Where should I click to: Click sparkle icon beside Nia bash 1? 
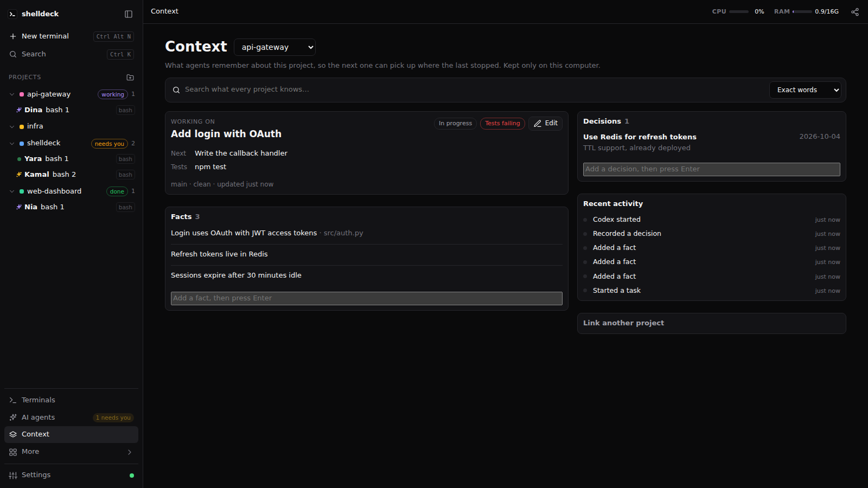(19, 207)
